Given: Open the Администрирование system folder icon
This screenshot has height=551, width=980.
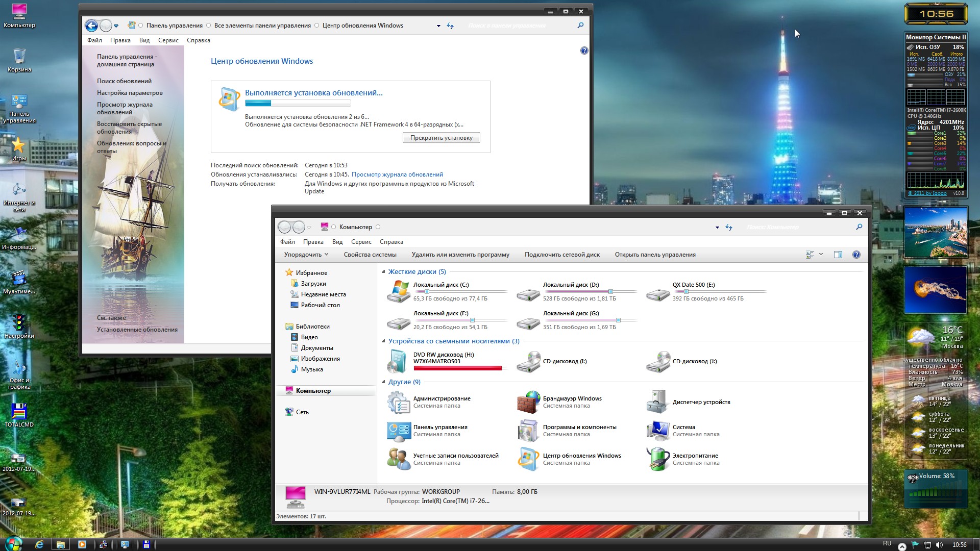Looking at the screenshot, I should point(398,402).
